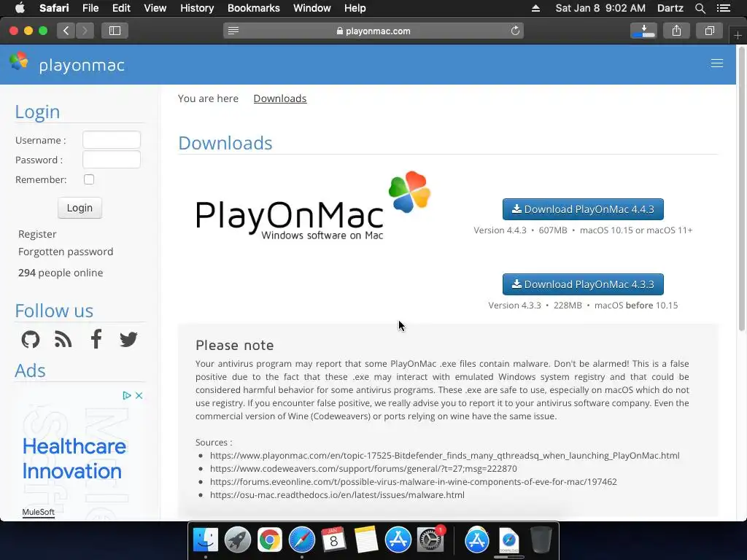Open the Safari Share button
The width and height of the screenshot is (747, 560).
point(676,31)
